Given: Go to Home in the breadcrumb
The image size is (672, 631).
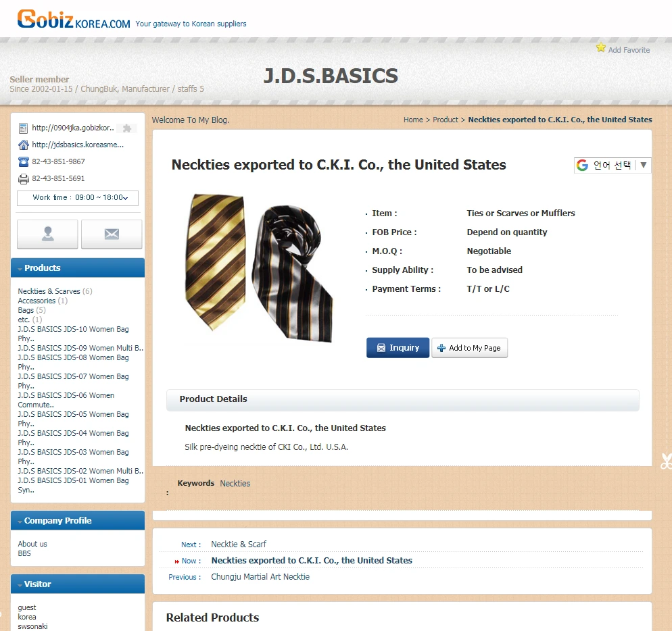Looking at the screenshot, I should [413, 120].
